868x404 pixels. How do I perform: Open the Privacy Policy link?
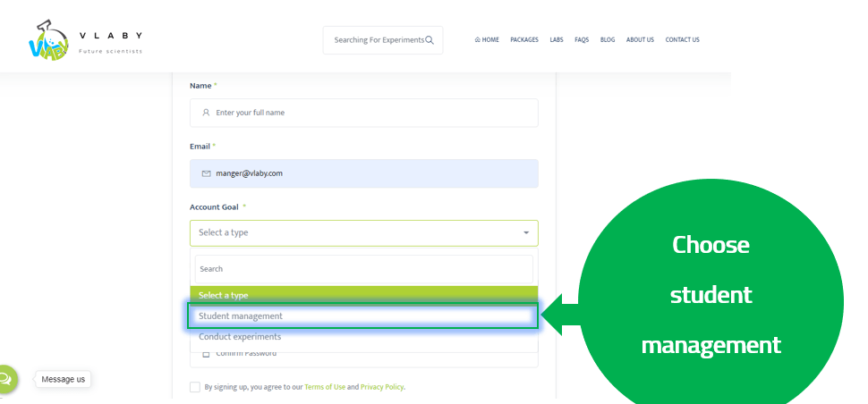click(x=382, y=387)
